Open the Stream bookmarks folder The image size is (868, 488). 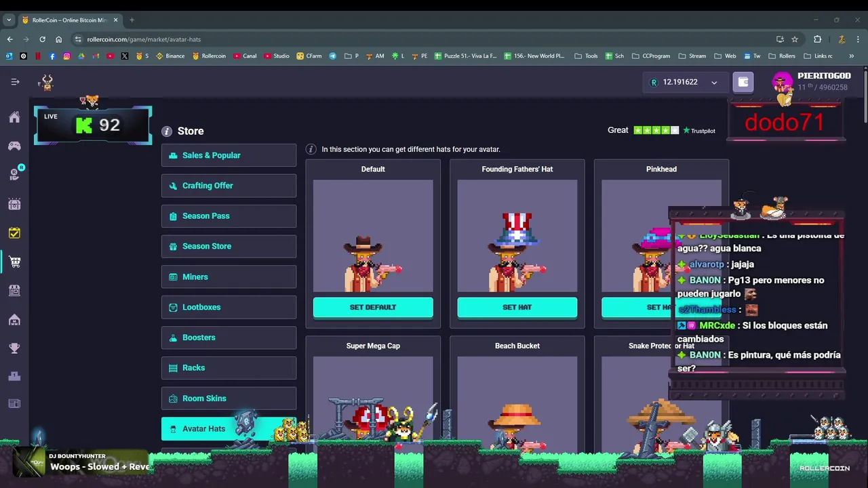coord(691,56)
